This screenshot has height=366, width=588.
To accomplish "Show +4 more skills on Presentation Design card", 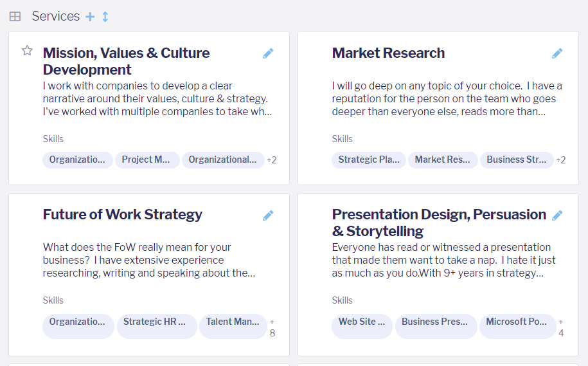I will coord(561,327).
